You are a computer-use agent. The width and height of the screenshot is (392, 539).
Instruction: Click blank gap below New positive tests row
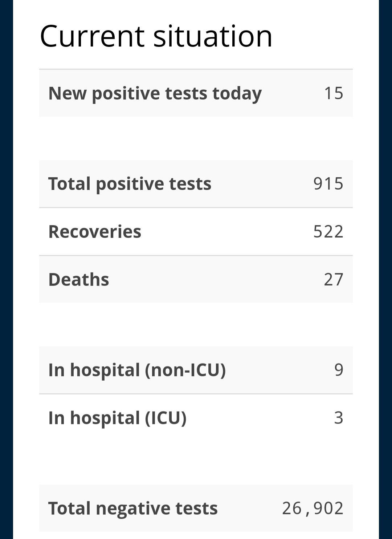[x=196, y=138]
